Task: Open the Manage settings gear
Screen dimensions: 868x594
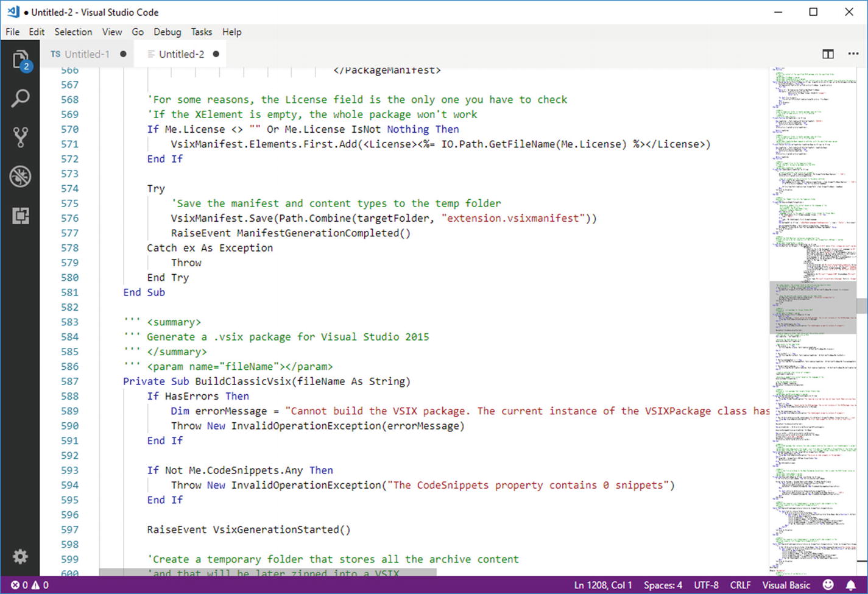Action: tap(20, 556)
